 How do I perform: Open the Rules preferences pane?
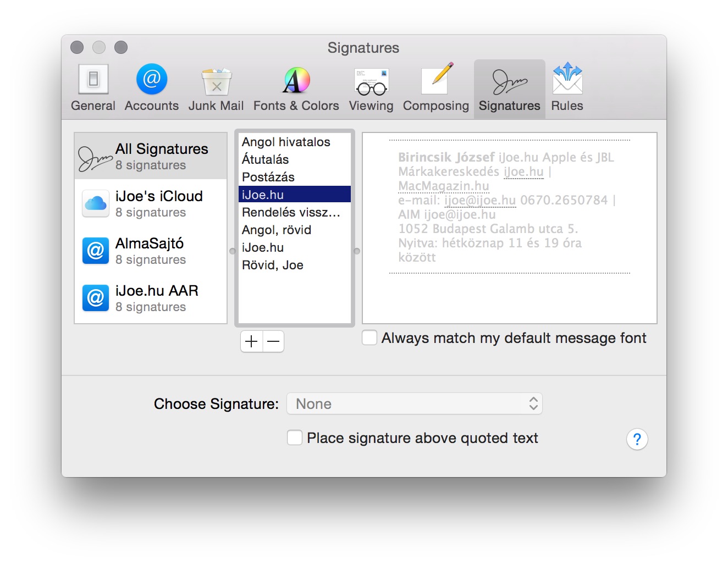click(567, 88)
